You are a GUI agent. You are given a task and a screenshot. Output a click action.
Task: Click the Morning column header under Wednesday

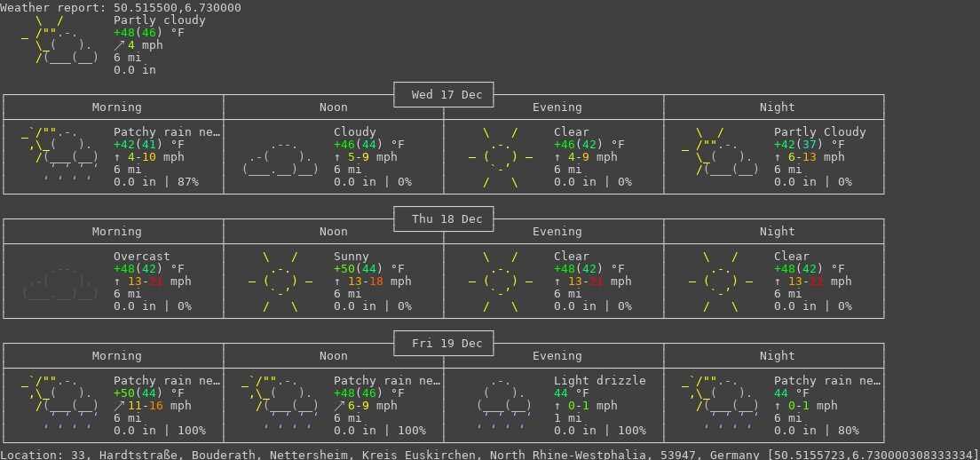(x=116, y=107)
